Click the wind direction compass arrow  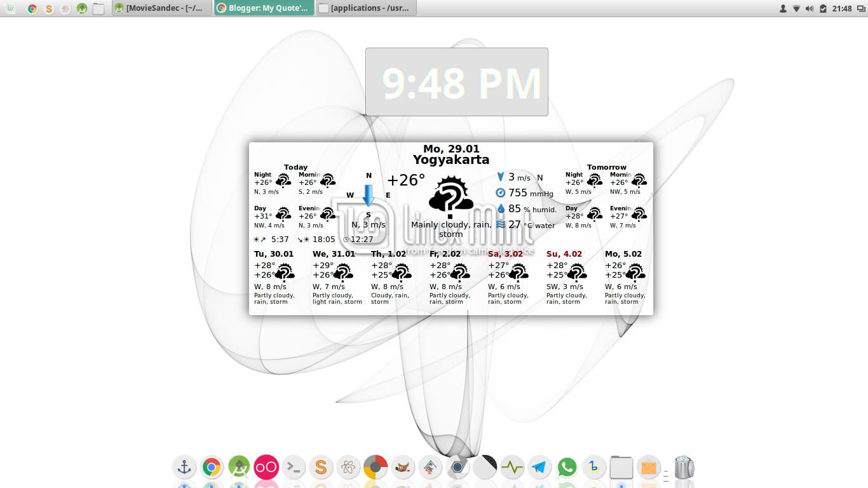tap(368, 195)
